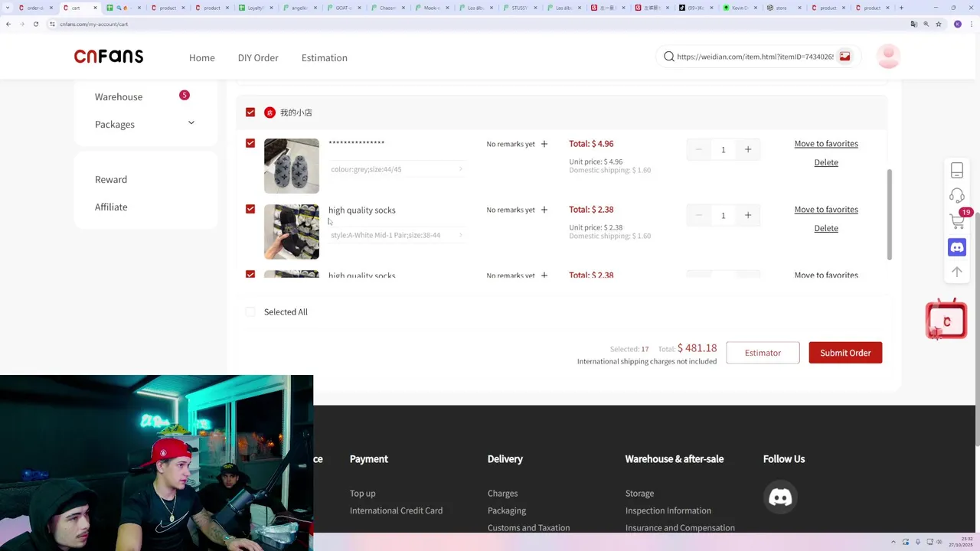Decrease quantity of grey slippers item
Image resolution: width=980 pixels, height=551 pixels.
698,149
